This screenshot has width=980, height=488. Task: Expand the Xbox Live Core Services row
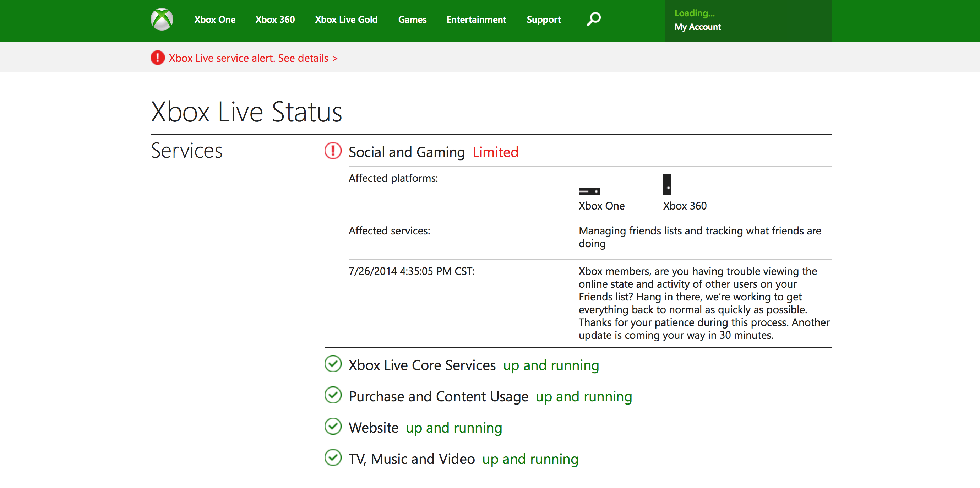click(422, 365)
